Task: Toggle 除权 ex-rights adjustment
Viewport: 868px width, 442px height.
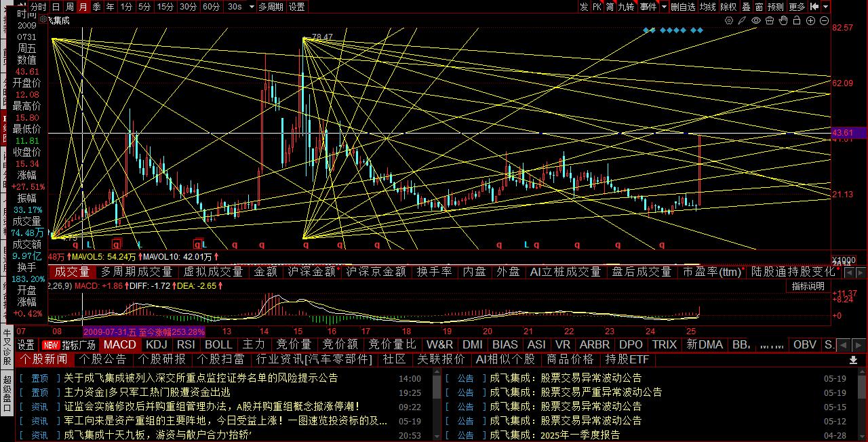Action: click(728, 7)
